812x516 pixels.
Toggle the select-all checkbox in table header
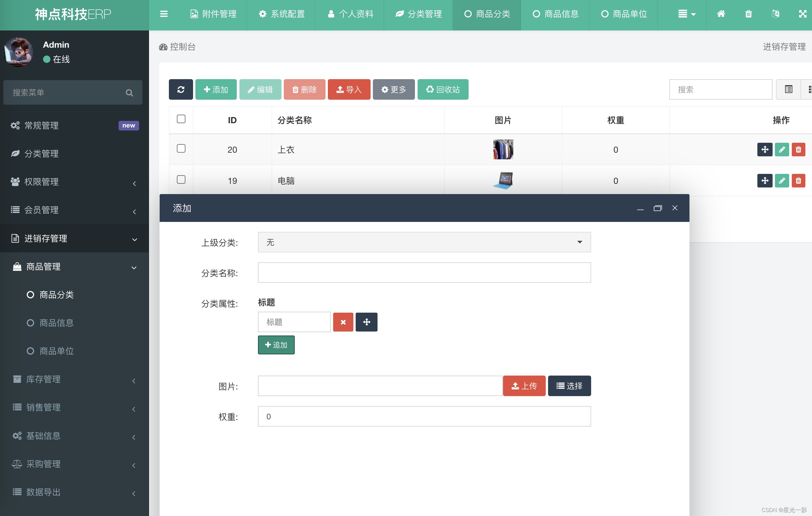coord(181,119)
